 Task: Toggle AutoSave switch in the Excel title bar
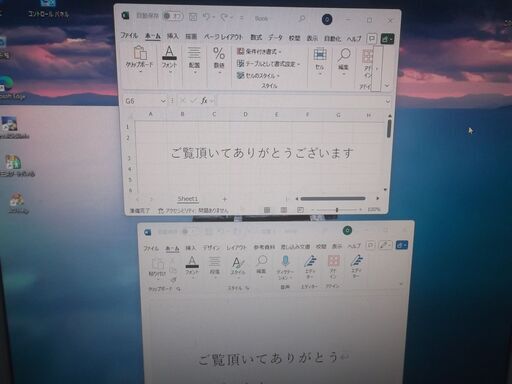point(173,16)
